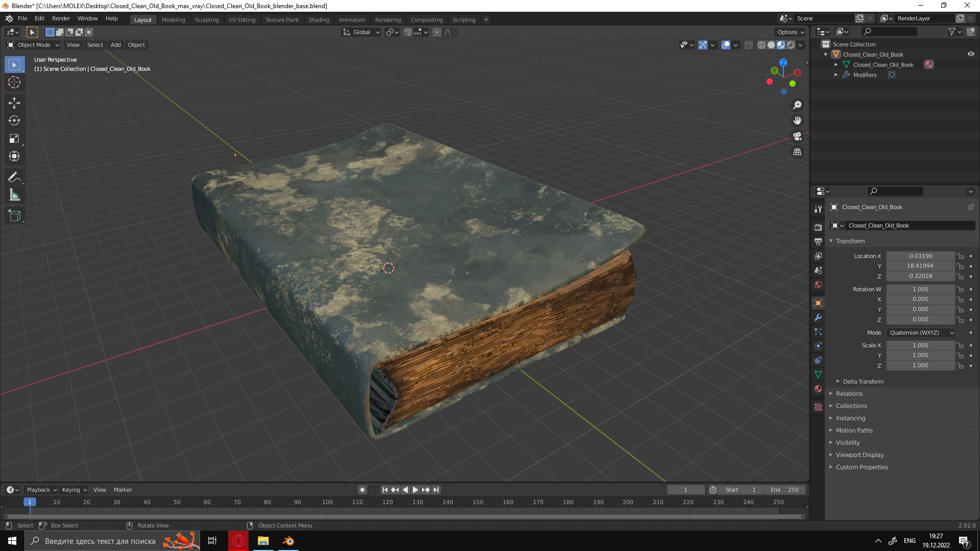This screenshot has width=980, height=551.
Task: Open the Object Data mesh properties tab
Action: coord(818,374)
